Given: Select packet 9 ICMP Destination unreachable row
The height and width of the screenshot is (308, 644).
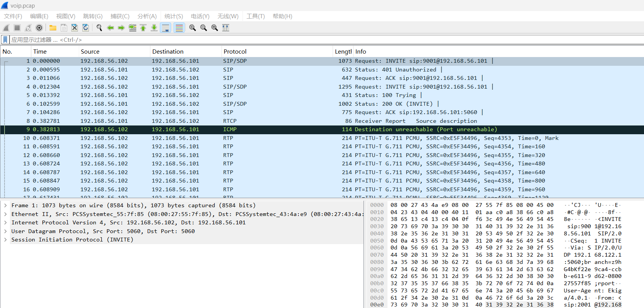Looking at the screenshot, I should [x=322, y=129].
